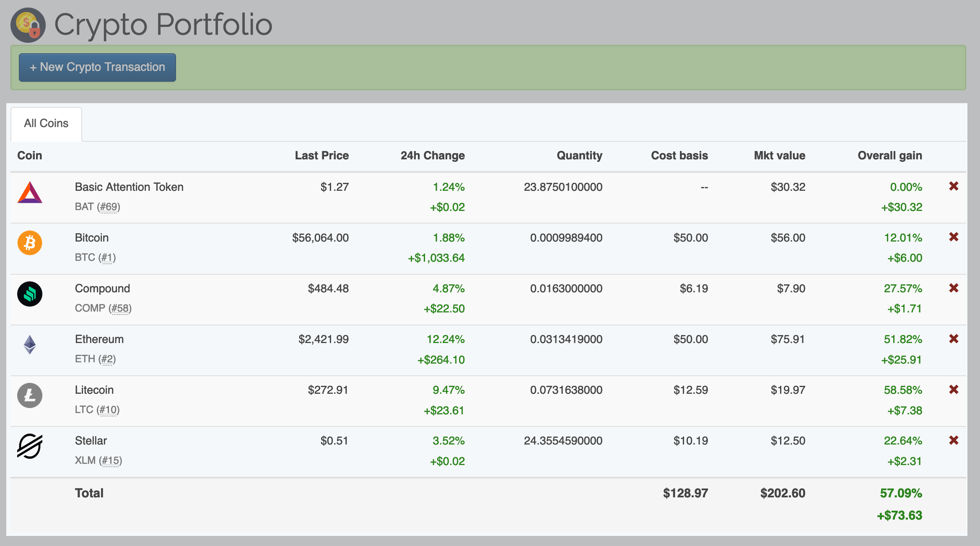Switch to the All Coins tab
The height and width of the screenshot is (546, 980).
coord(46,123)
